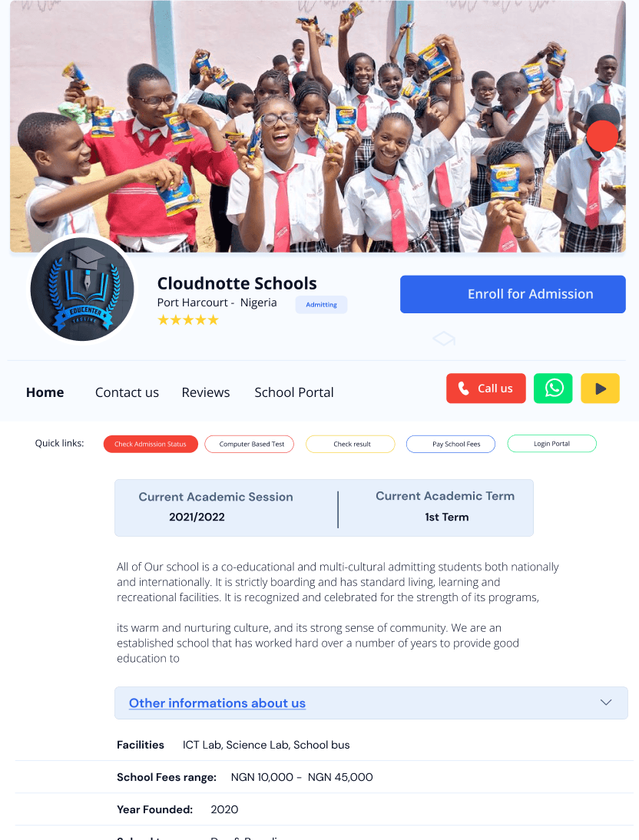
Task: Click the green WhatsApp icon button
Action: [x=553, y=388]
